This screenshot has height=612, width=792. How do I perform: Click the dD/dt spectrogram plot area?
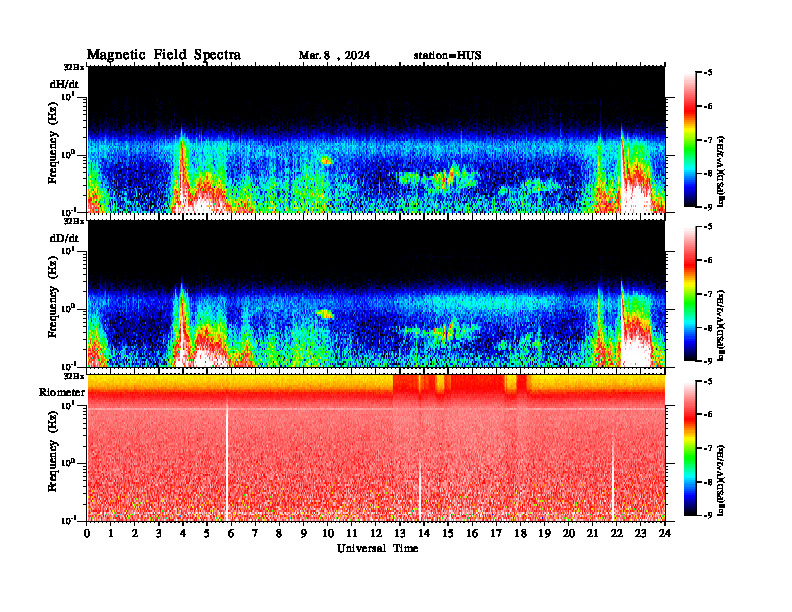click(x=376, y=294)
